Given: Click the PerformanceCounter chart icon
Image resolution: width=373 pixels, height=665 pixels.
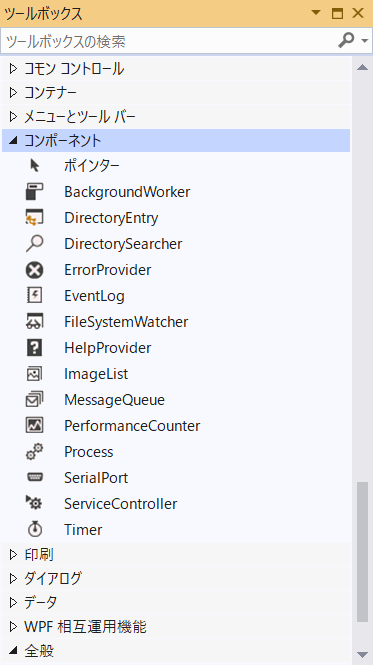Looking at the screenshot, I should [x=34, y=425].
